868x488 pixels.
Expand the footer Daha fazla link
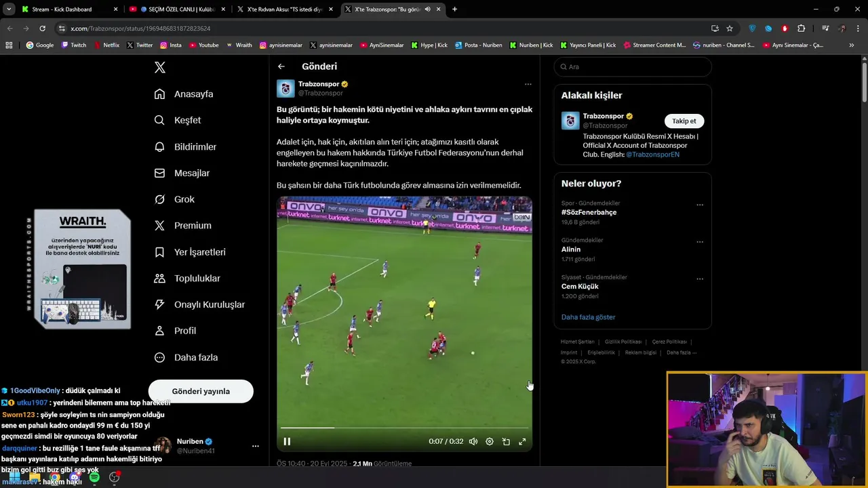tap(682, 352)
